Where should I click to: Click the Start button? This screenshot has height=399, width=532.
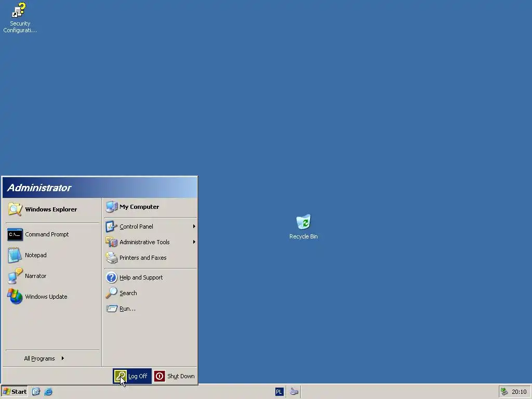pos(14,392)
